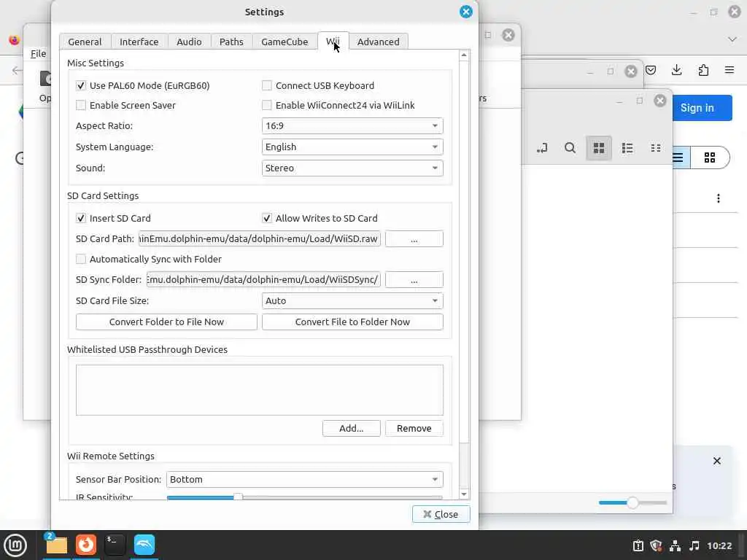Image resolution: width=747 pixels, height=560 pixels.
Task: Expand the Firefox tab list chevron
Action: click(732, 39)
